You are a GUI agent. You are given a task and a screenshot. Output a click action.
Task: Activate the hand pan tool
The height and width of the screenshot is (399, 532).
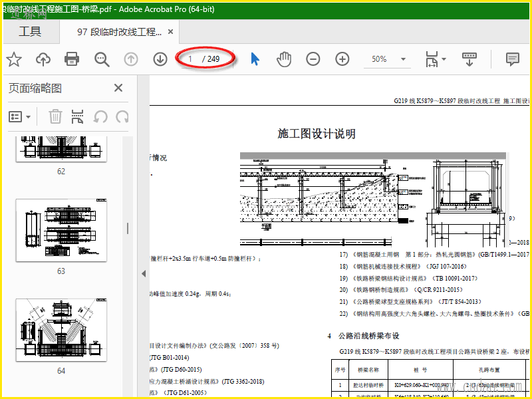pos(284,59)
